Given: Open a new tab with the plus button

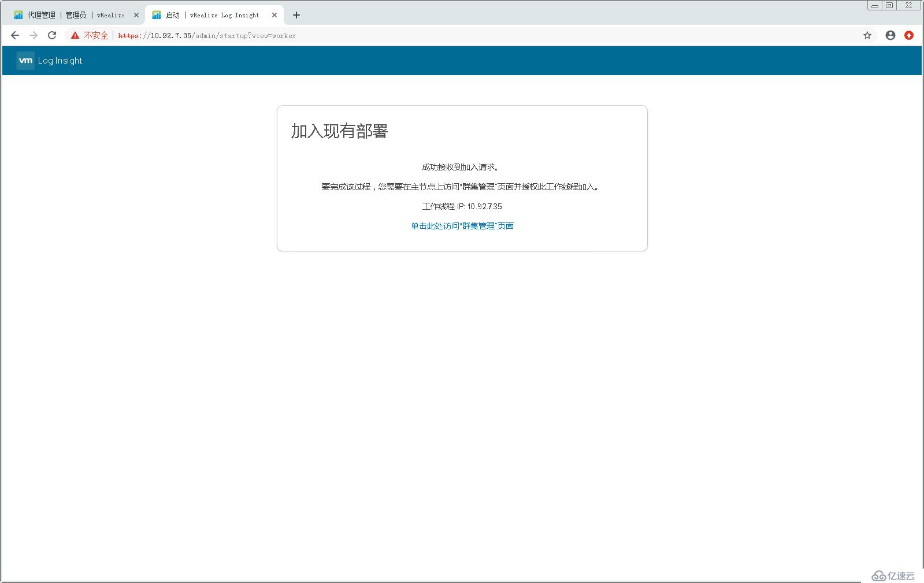Looking at the screenshot, I should click(296, 15).
